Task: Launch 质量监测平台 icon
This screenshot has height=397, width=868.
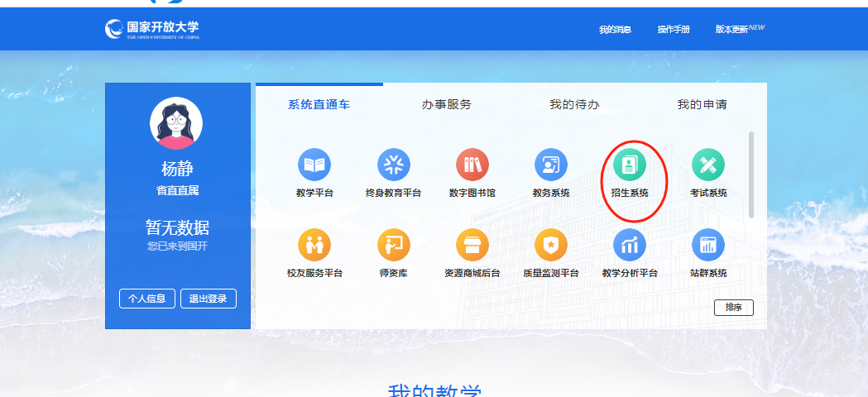Action: (551, 245)
